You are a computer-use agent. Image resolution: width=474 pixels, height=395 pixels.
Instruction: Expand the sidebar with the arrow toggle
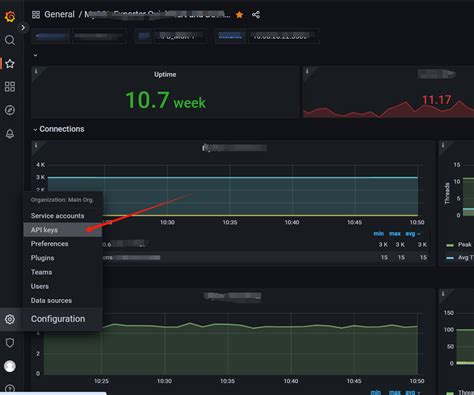pos(23,28)
